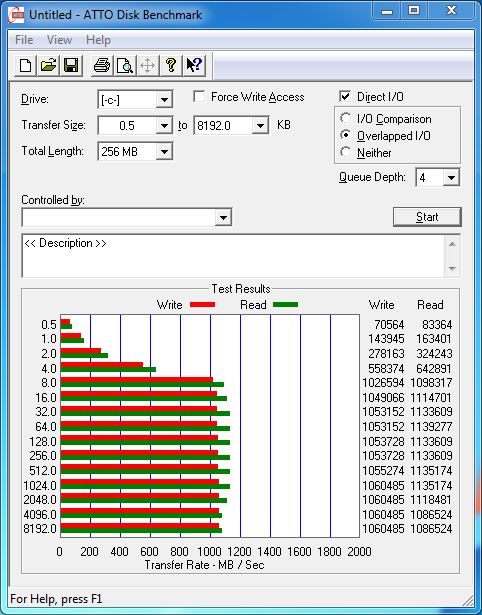Viewport: 482px width, 615px height.
Task: Choose the Neither radio option
Action: point(346,152)
